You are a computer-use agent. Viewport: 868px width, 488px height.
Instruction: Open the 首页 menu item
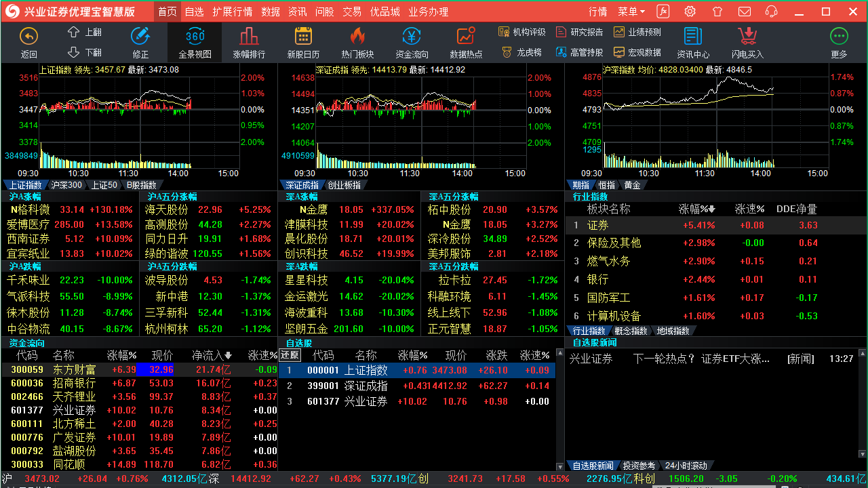click(x=167, y=11)
